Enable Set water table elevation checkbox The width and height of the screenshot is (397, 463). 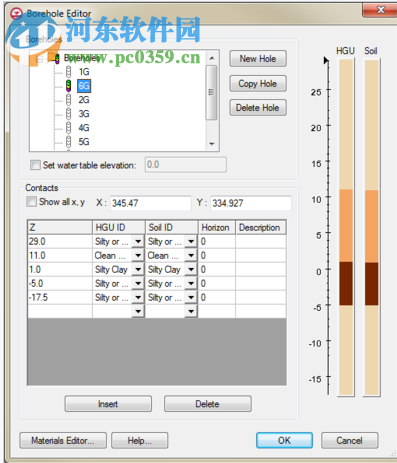(x=35, y=165)
